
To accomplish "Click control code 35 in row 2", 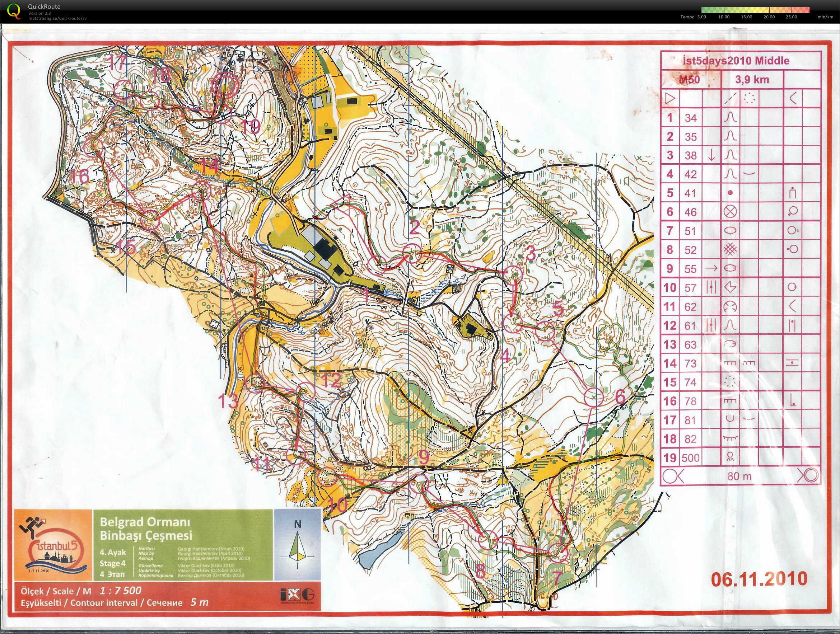I will [691, 137].
